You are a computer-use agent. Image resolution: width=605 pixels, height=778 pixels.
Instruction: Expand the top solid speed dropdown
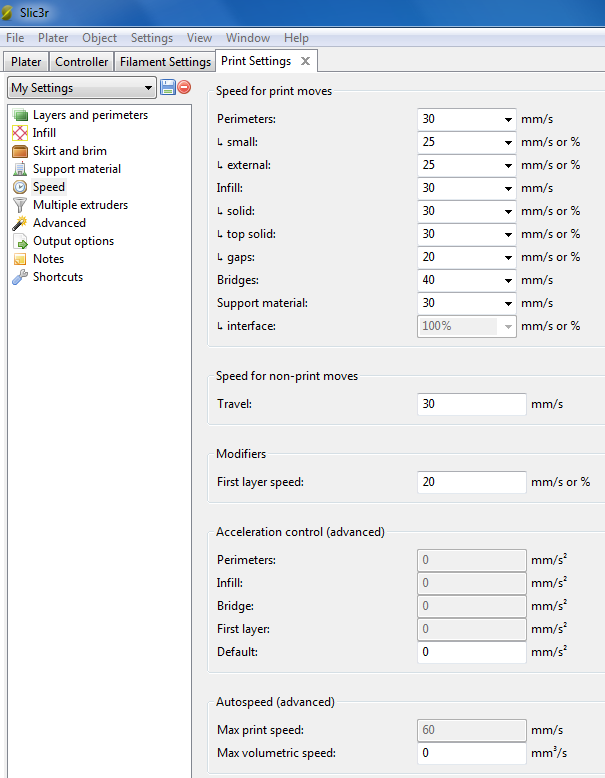pyautogui.click(x=508, y=234)
